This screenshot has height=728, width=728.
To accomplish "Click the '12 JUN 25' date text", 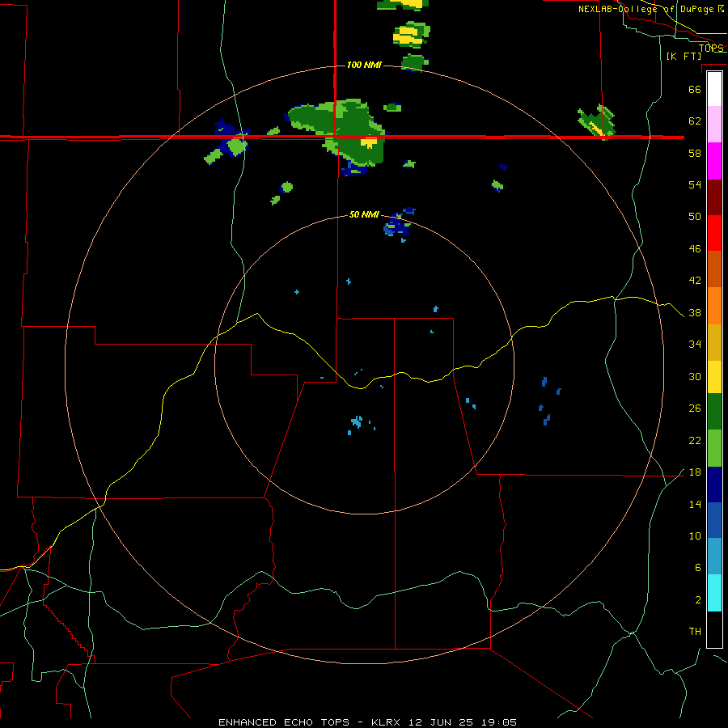I will tap(441, 722).
